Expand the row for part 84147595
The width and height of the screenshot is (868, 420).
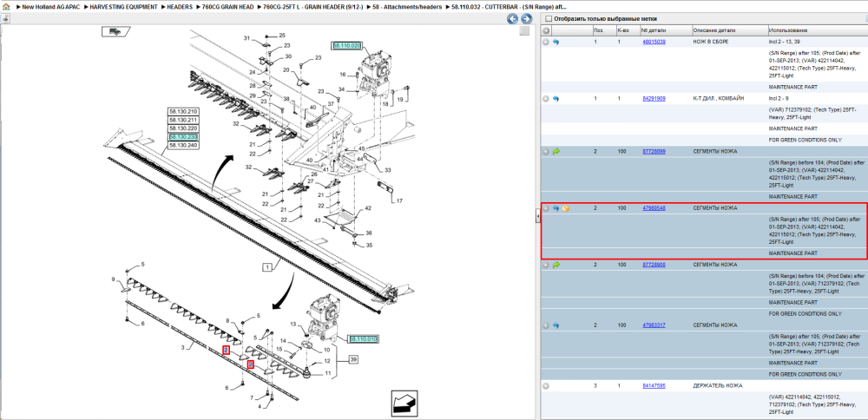(546, 385)
